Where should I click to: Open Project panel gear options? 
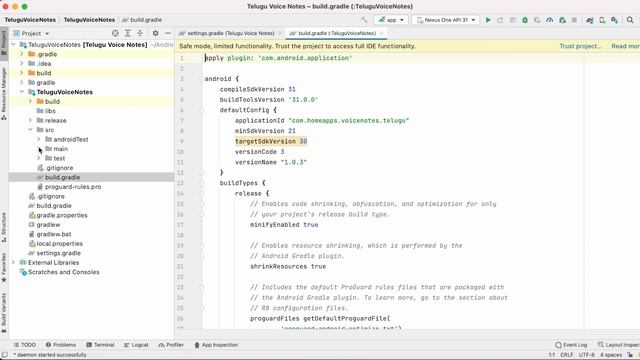[156, 33]
